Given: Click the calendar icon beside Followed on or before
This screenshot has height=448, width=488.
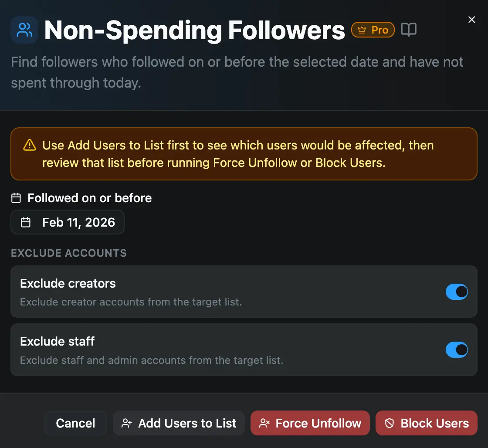Looking at the screenshot, I should [16, 197].
